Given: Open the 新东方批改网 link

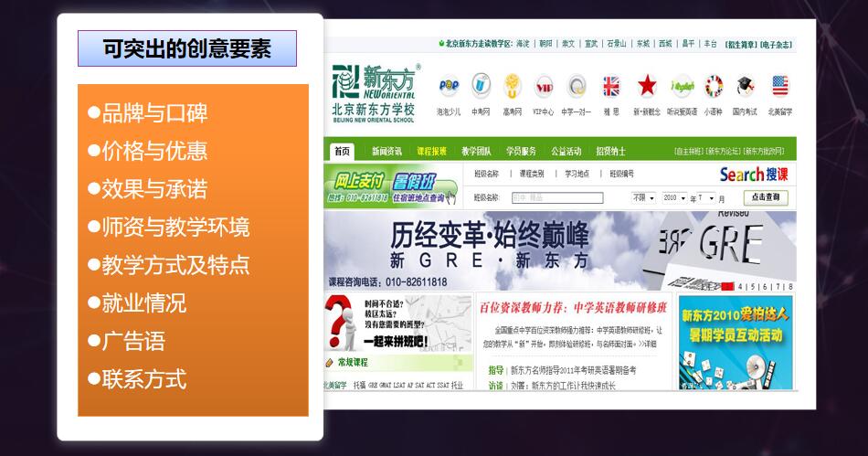Looking at the screenshot, I should [764, 151].
